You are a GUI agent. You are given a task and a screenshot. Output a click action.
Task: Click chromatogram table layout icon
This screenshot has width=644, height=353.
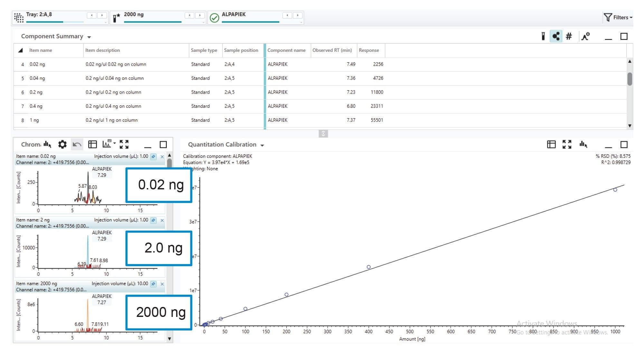pyautogui.click(x=93, y=144)
